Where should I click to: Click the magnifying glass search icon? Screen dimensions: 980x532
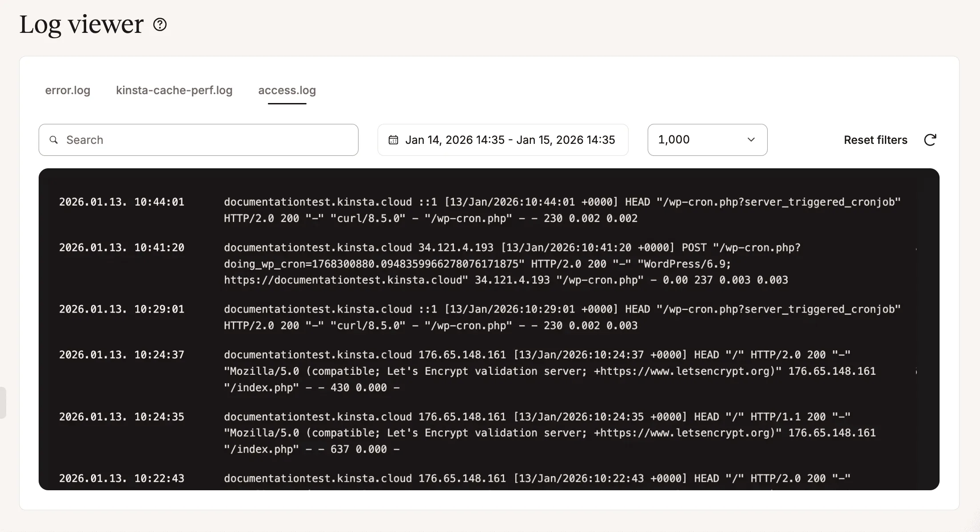[54, 140]
